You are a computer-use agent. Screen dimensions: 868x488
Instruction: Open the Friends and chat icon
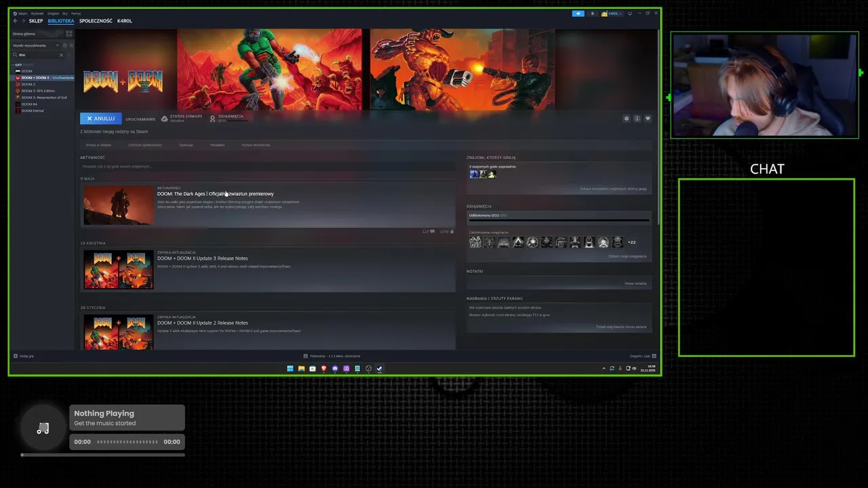click(x=654, y=356)
